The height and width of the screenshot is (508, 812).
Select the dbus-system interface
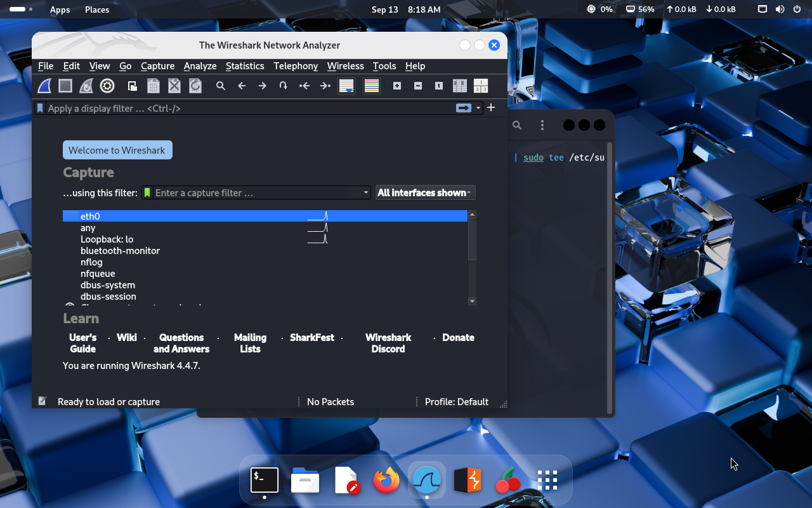click(x=265, y=285)
